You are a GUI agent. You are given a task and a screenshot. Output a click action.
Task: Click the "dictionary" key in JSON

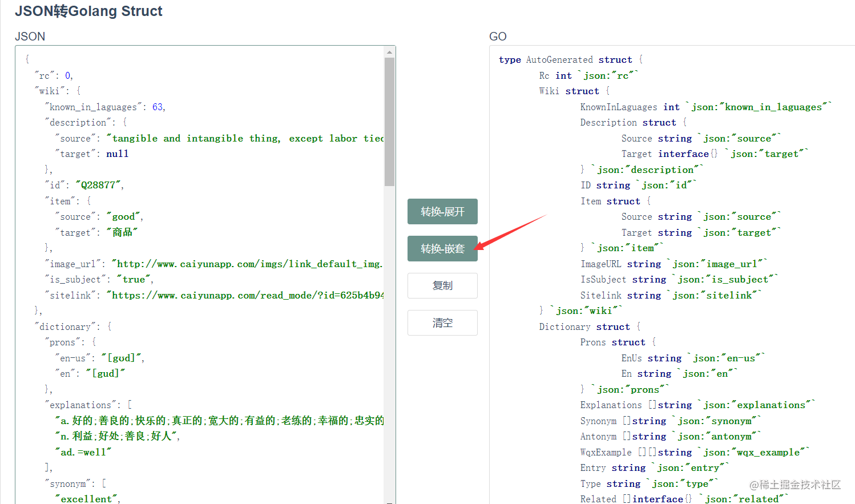click(65, 326)
